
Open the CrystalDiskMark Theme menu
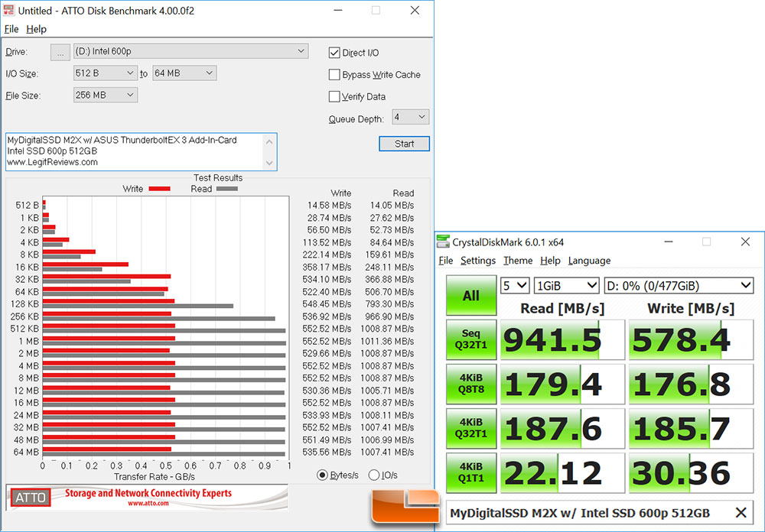pos(518,261)
